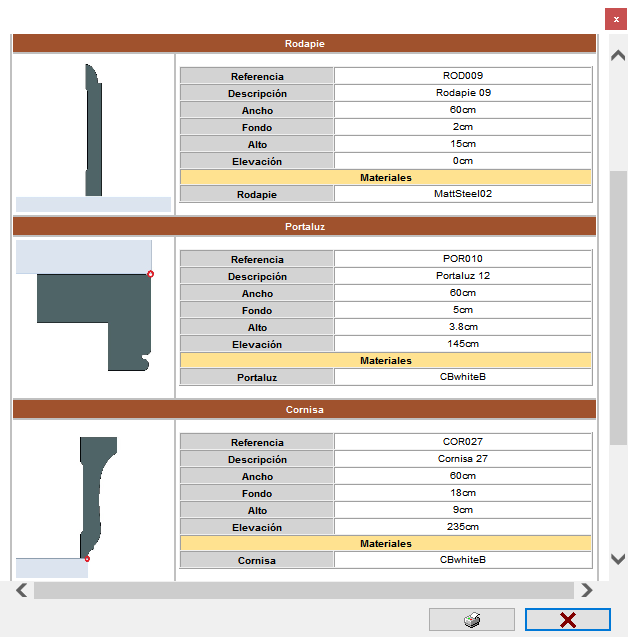628x637 pixels.
Task: Click the POR010 reference value
Action: pos(463,259)
